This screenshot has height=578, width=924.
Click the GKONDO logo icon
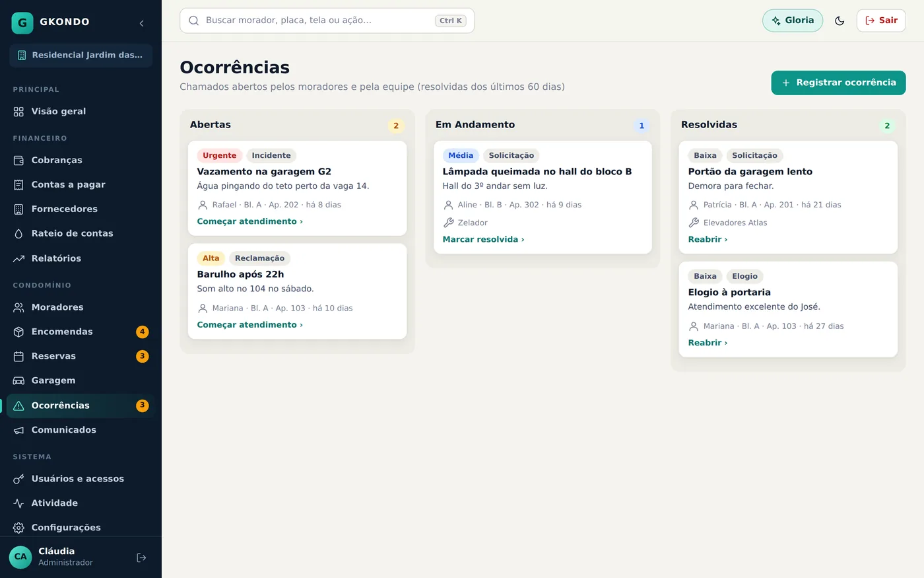click(x=22, y=22)
